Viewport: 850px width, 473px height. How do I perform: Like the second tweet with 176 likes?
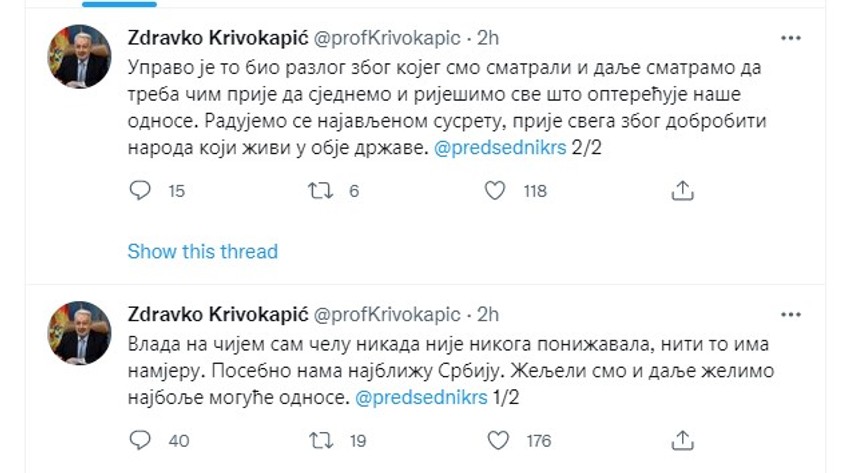pos(495,440)
